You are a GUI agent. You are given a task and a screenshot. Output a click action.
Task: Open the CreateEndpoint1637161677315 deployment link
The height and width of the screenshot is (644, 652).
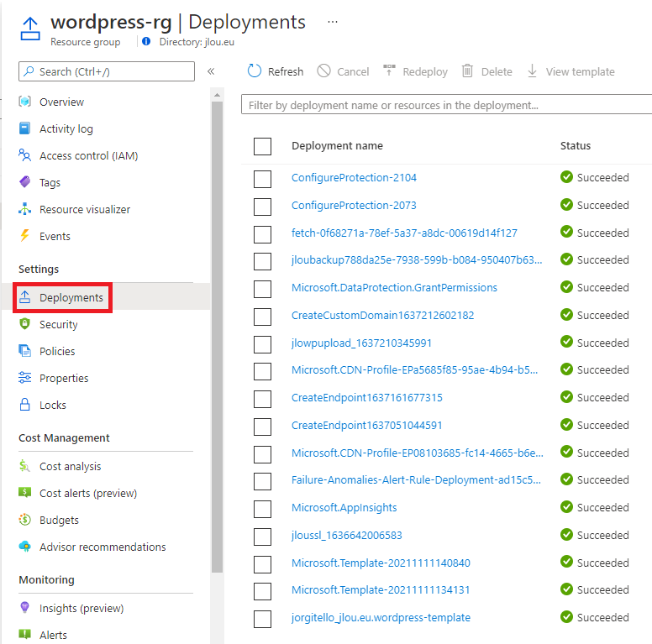366,398
